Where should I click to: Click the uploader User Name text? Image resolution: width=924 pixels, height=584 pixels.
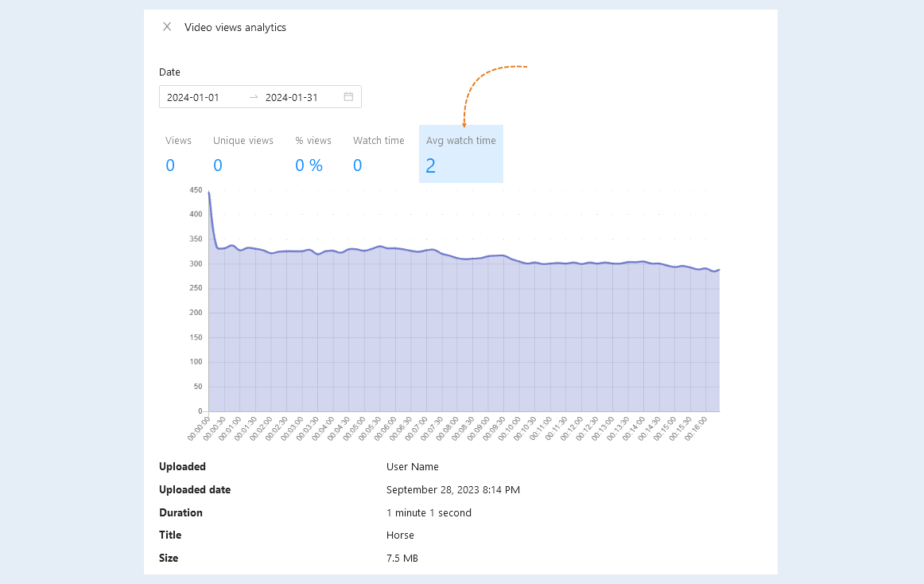coord(413,466)
